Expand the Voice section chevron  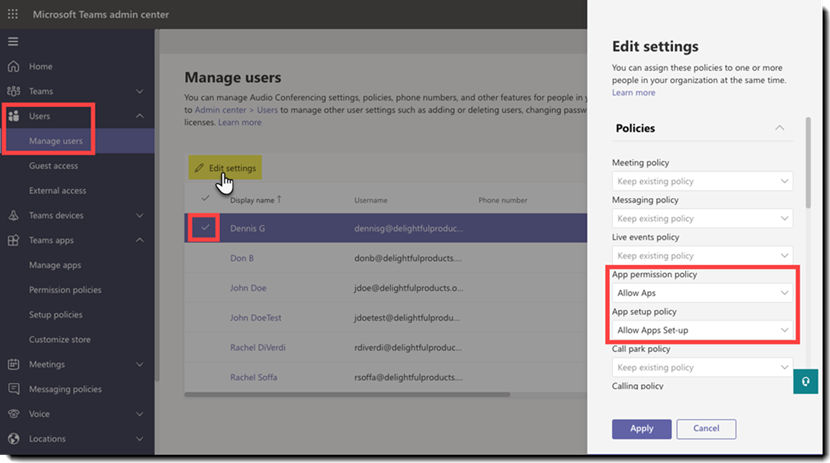[x=140, y=414]
